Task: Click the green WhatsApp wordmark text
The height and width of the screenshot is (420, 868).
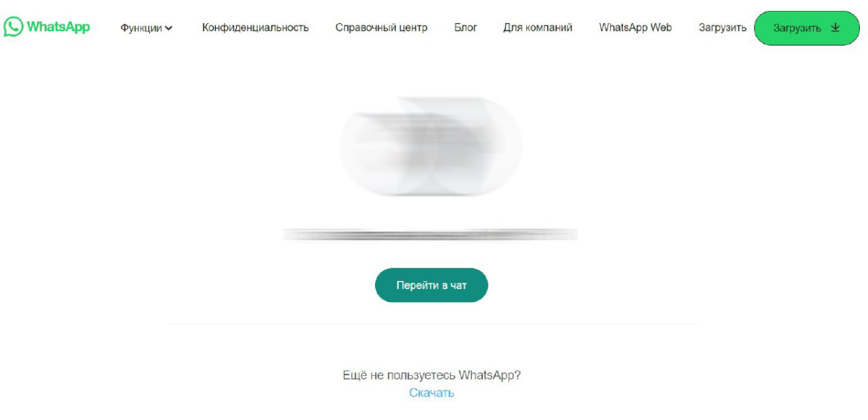Action: [x=58, y=27]
